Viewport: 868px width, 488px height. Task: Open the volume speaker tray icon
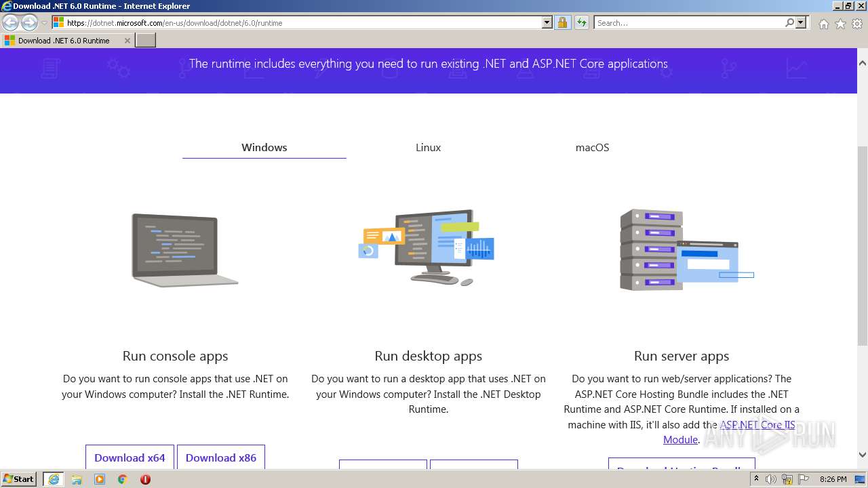click(x=771, y=479)
